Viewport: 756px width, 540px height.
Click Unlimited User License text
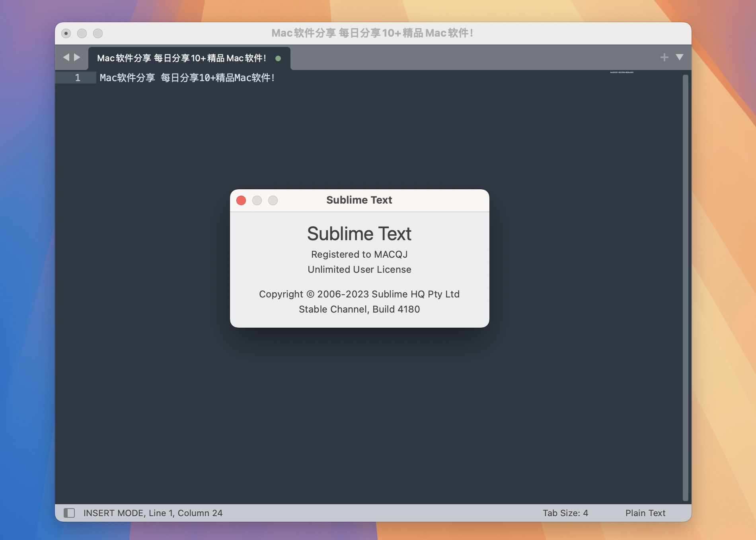pos(359,270)
